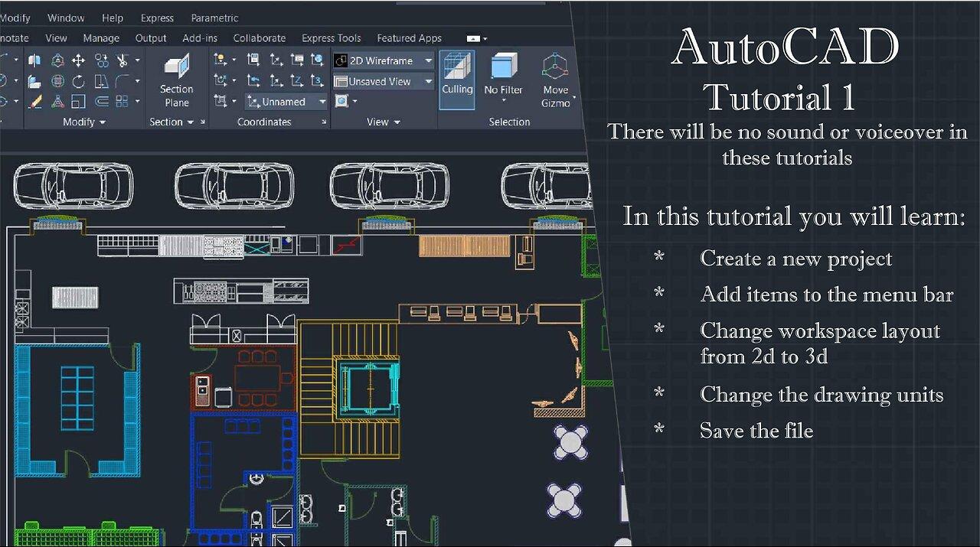The image size is (980, 547).
Task: Click the visual styles icon under Unsaved View
Action: click(341, 101)
